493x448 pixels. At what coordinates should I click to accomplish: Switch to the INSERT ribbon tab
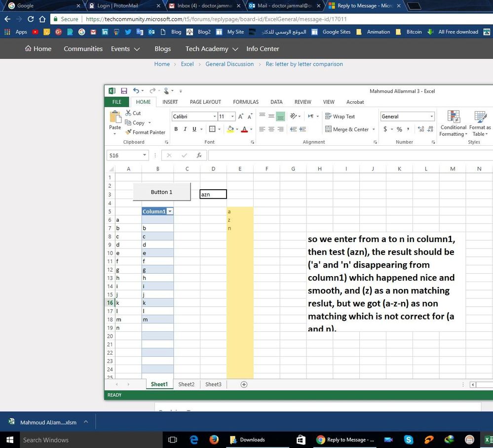click(x=170, y=102)
